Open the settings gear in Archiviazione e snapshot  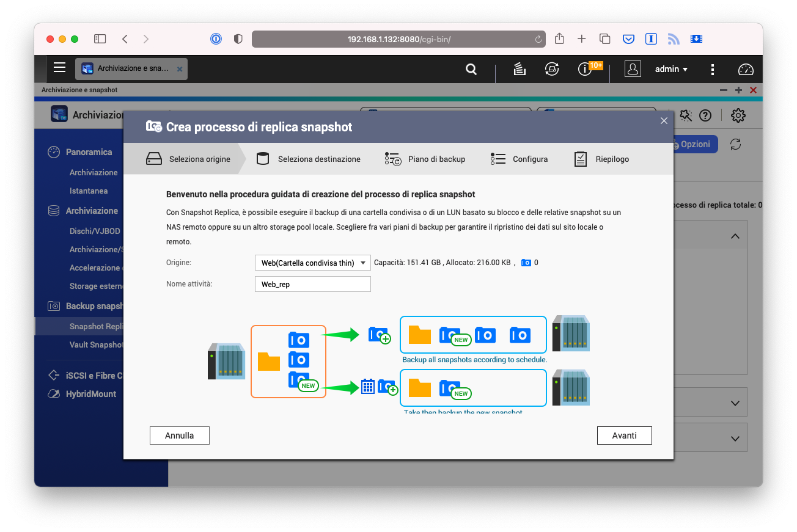pyautogui.click(x=738, y=115)
